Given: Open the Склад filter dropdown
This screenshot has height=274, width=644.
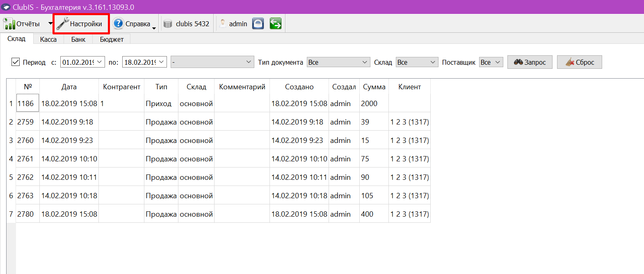Looking at the screenshot, I should point(417,62).
